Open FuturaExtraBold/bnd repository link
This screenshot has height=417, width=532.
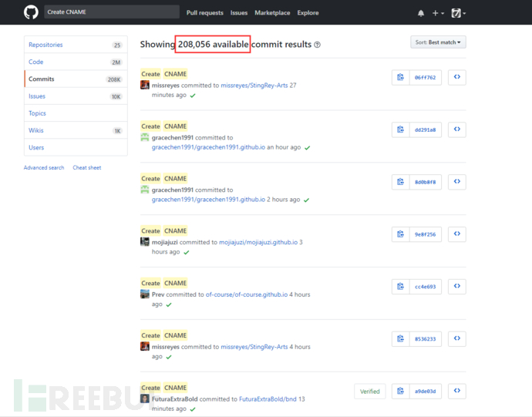point(268,399)
